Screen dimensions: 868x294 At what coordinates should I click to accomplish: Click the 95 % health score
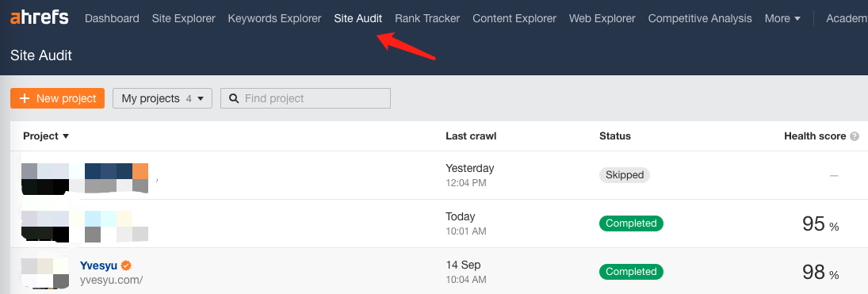(x=820, y=224)
